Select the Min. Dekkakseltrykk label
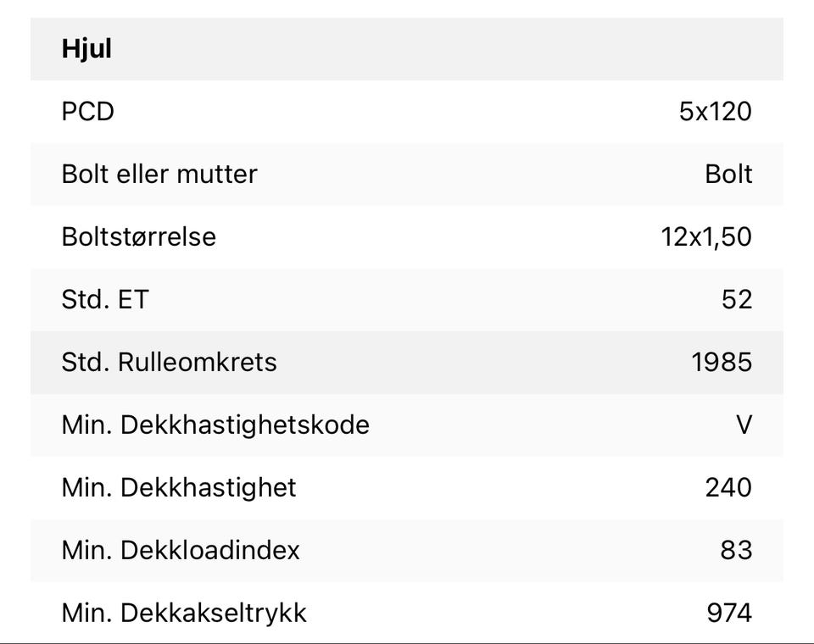Image resolution: width=814 pixels, height=644 pixels. [184, 612]
